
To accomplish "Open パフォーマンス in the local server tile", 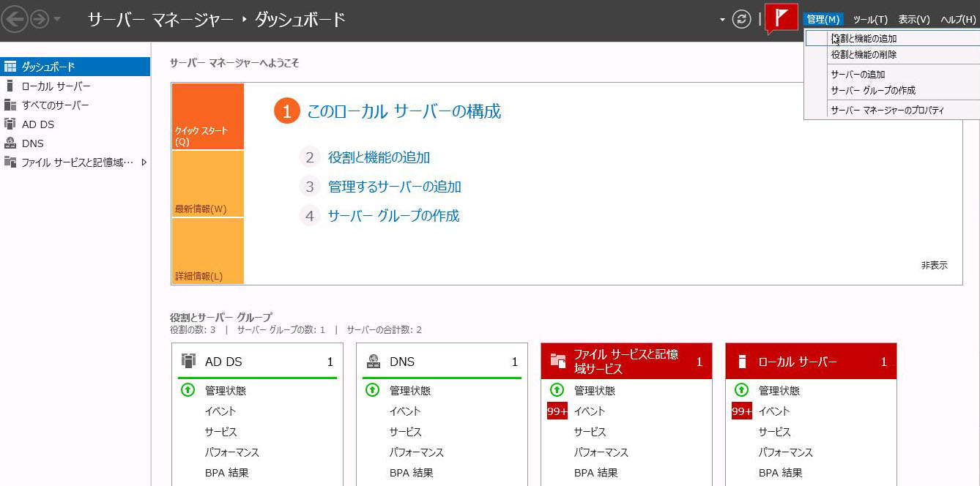I will [x=786, y=452].
